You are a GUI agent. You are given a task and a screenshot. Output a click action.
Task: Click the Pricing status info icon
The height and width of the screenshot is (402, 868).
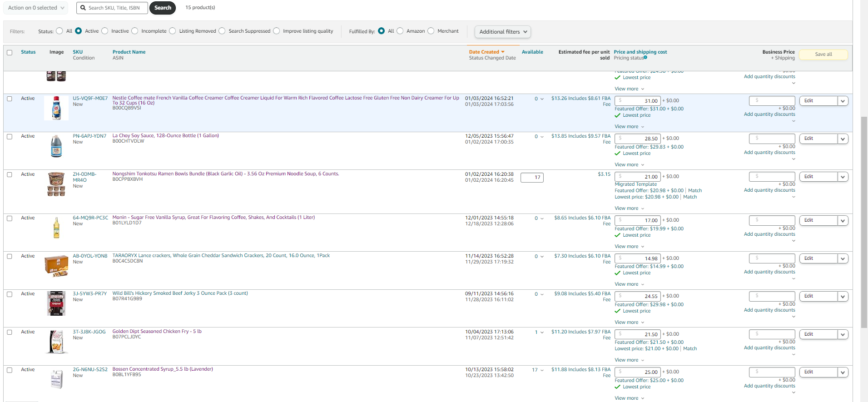(x=645, y=58)
